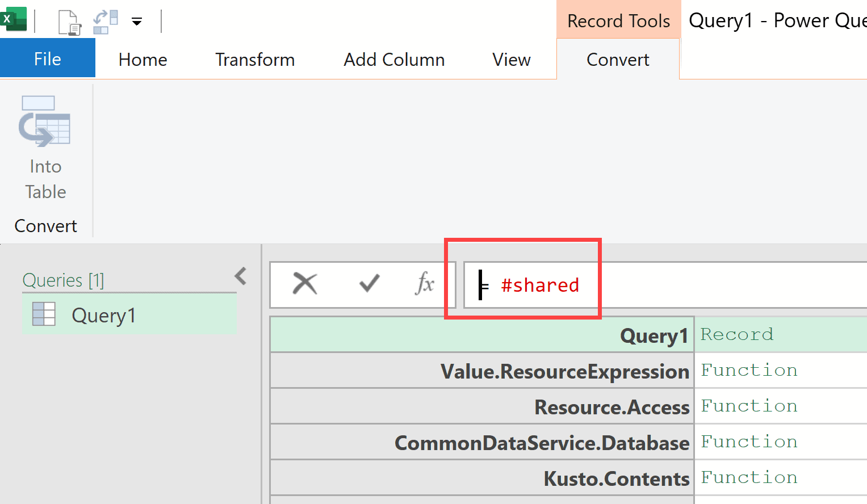The height and width of the screenshot is (504, 867).
Task: Open the View tab
Action: pos(512,60)
